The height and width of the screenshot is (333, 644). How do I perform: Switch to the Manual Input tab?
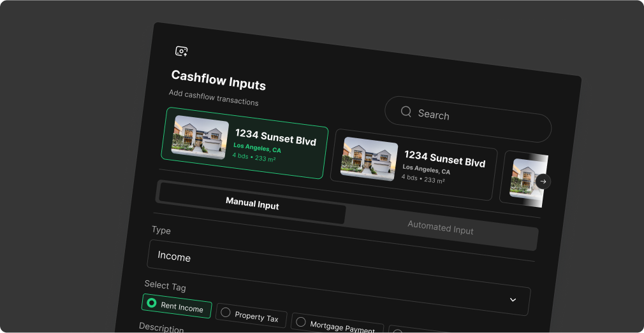tap(252, 204)
